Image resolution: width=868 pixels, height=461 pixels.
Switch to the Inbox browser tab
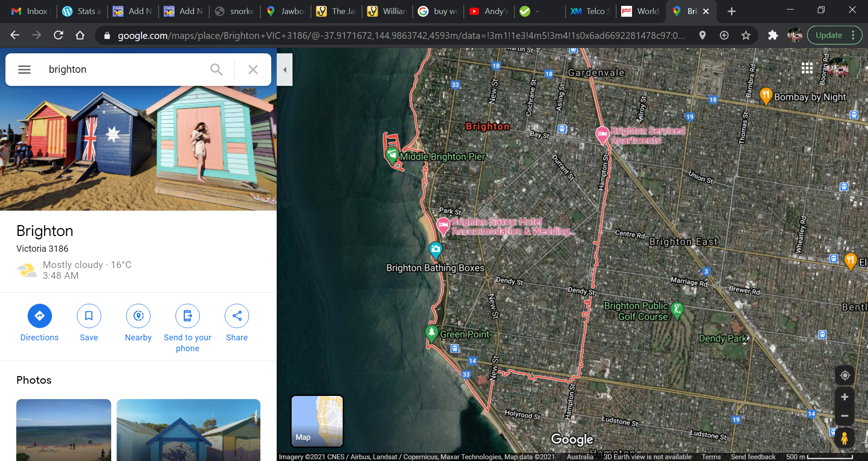(x=30, y=11)
